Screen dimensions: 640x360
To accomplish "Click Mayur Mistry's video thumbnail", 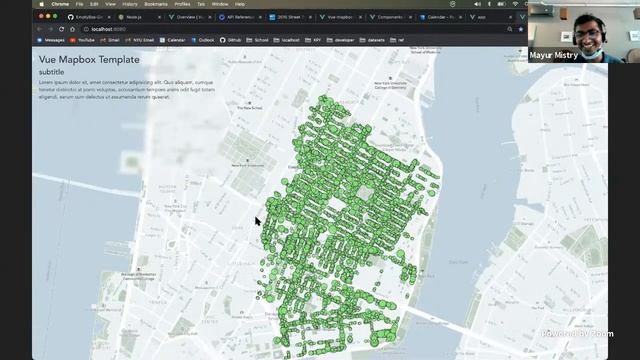I will tap(584, 31).
